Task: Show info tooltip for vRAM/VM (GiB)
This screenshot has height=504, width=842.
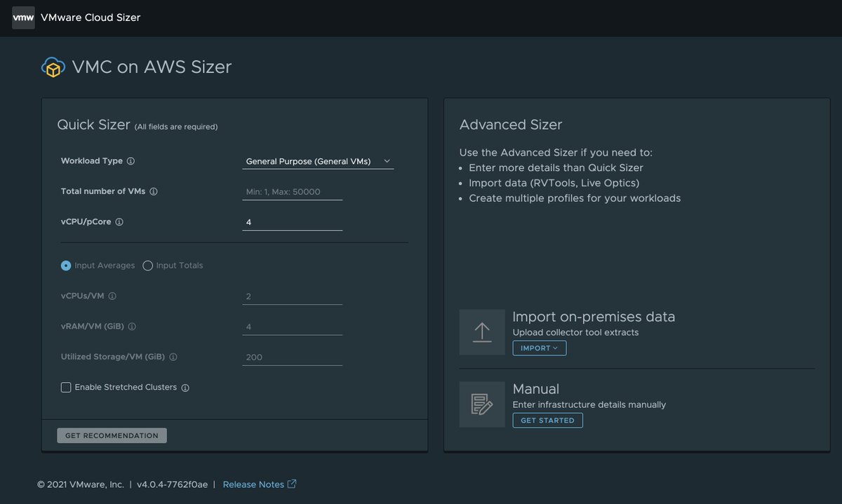Action: 132,327
